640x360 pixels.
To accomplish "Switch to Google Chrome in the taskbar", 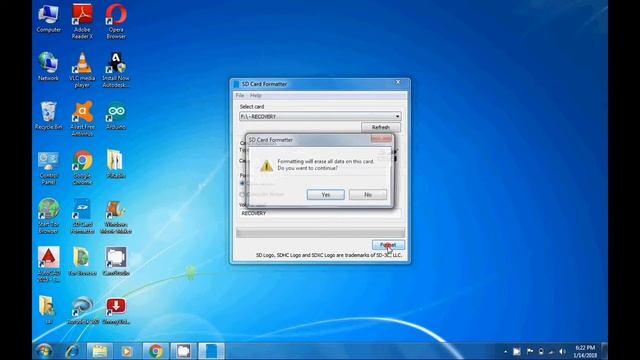I will pos(155,351).
